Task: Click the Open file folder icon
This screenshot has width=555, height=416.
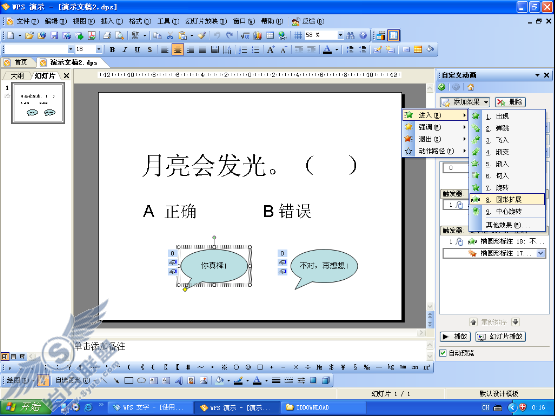Action: pos(29,35)
